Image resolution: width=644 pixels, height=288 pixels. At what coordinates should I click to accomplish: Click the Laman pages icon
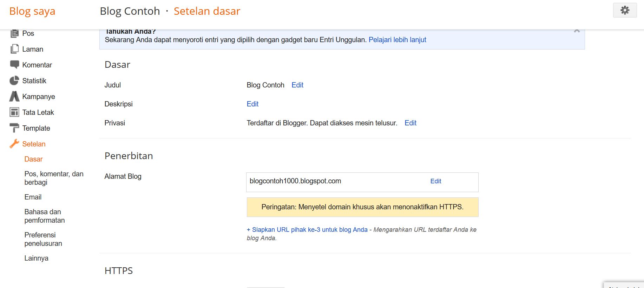point(14,49)
